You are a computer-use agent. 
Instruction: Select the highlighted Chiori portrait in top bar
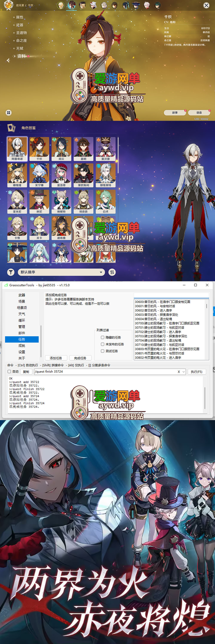(x=72, y=5)
